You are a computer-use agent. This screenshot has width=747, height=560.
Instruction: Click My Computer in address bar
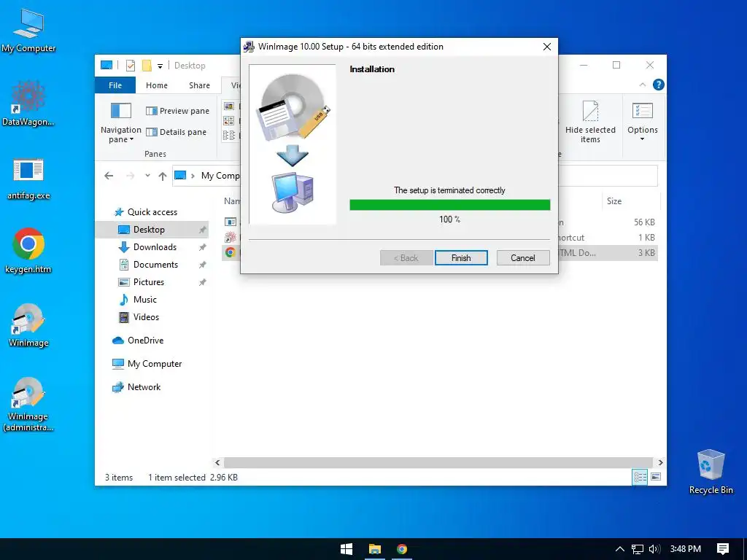tap(220, 176)
